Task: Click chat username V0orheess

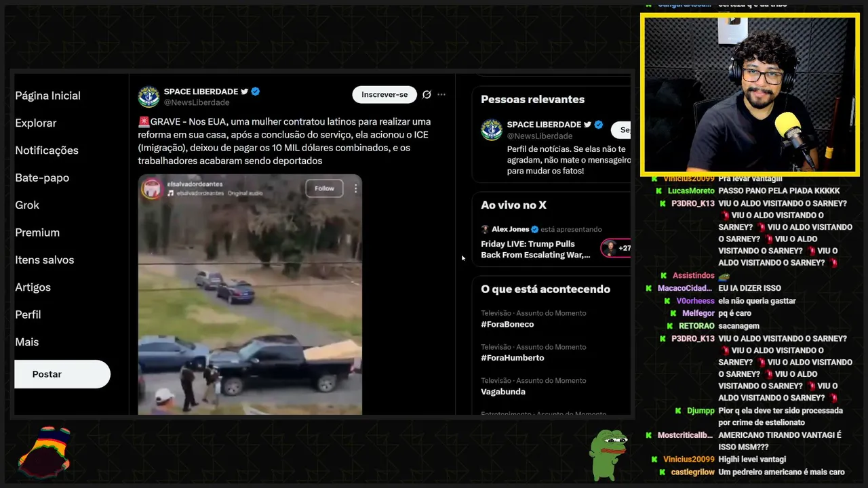Action: click(x=696, y=301)
